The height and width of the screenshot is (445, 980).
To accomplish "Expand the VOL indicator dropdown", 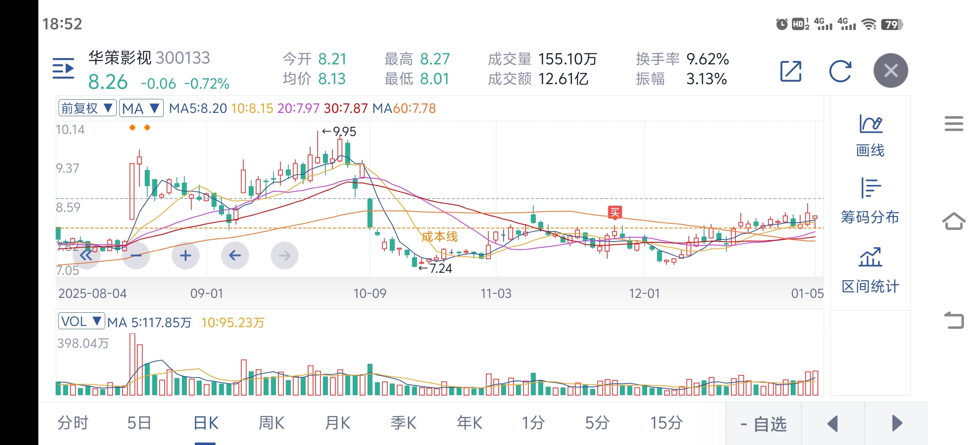I will 81,321.
